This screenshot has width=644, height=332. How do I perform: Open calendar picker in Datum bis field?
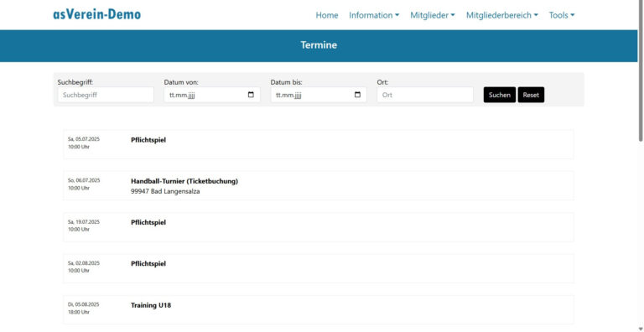pos(357,95)
